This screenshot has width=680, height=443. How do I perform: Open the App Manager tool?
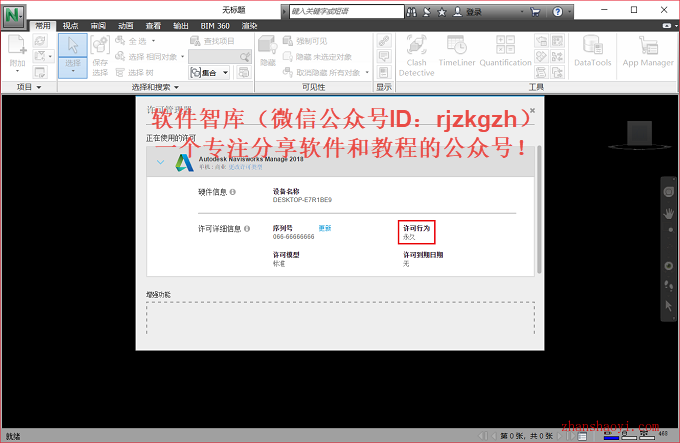coord(648,51)
